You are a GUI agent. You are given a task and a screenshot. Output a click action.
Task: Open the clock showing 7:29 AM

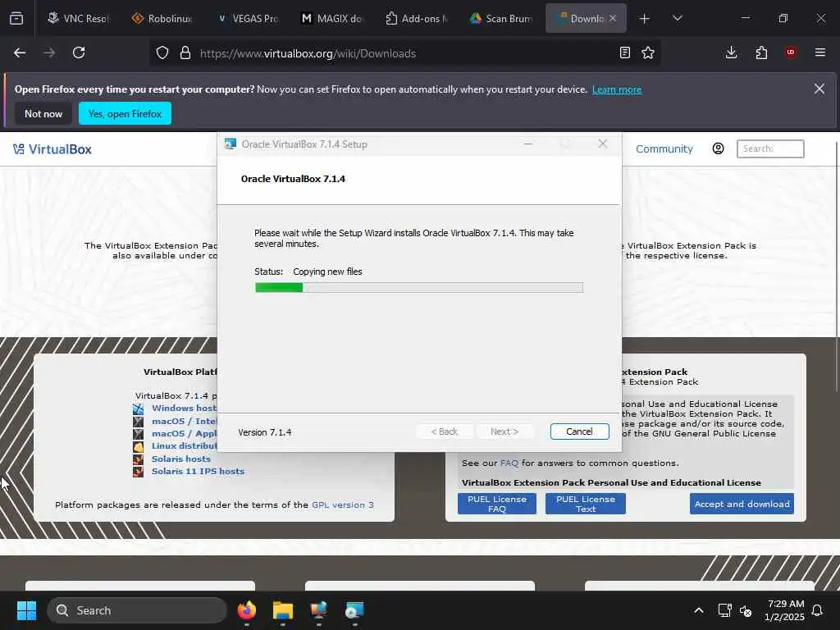tap(784, 610)
